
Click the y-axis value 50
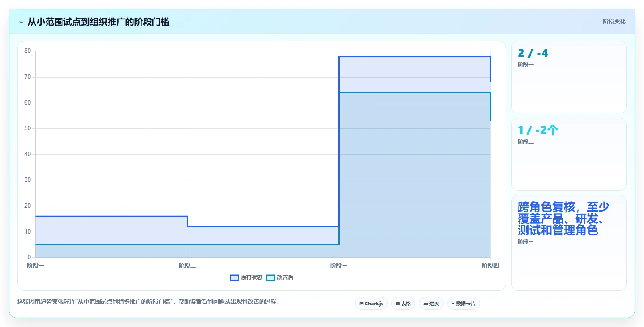27,128
